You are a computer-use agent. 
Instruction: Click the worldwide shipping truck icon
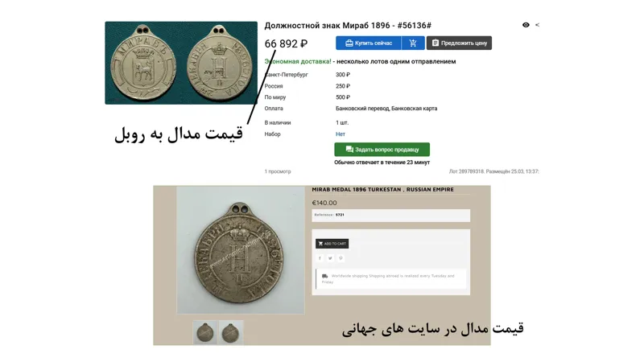tap(325, 276)
